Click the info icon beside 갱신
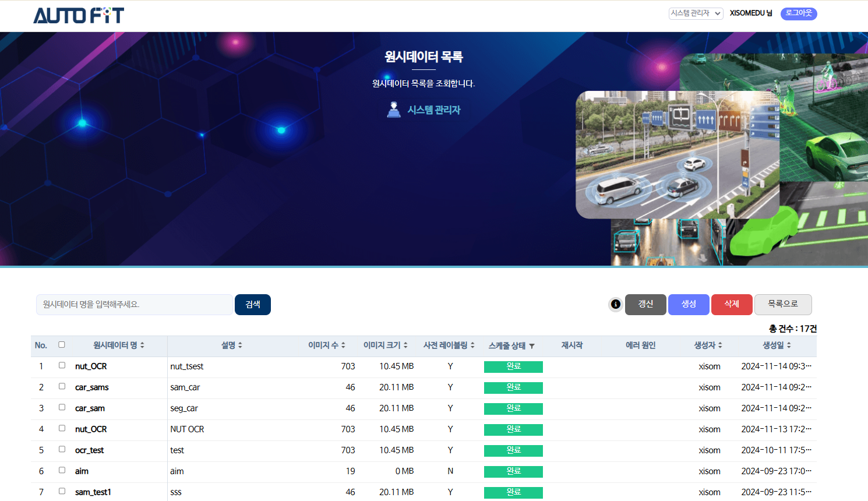This screenshot has height=501, width=868. (x=615, y=304)
